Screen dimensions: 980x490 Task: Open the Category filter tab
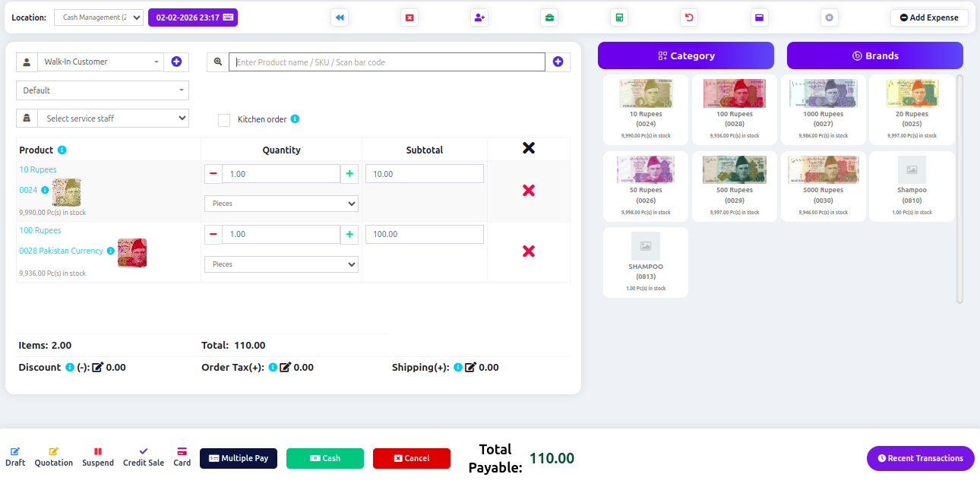[x=685, y=55]
